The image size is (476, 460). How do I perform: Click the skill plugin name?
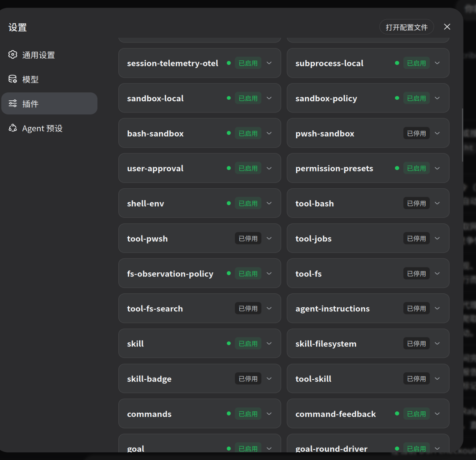[x=135, y=344]
